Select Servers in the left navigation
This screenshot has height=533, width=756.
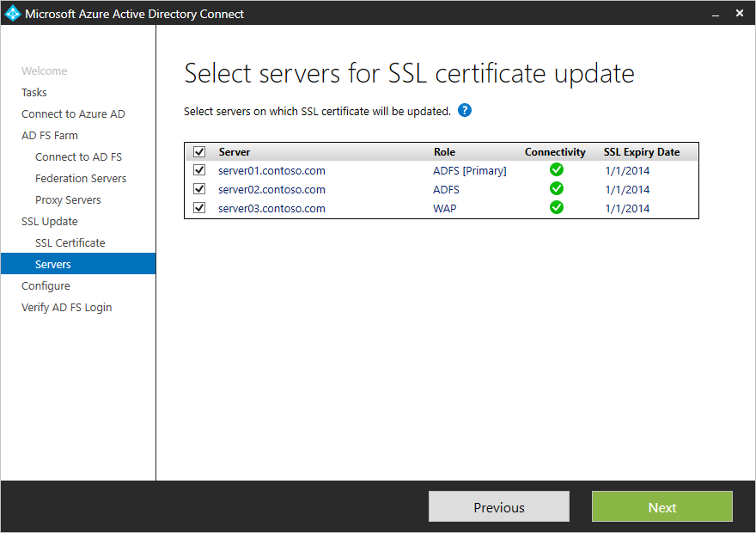click(x=54, y=264)
